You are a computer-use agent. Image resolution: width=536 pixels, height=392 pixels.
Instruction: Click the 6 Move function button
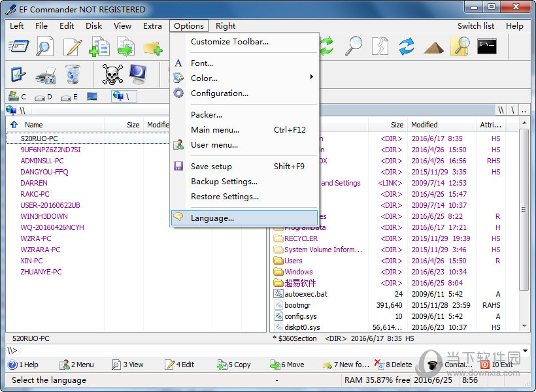[x=287, y=365]
